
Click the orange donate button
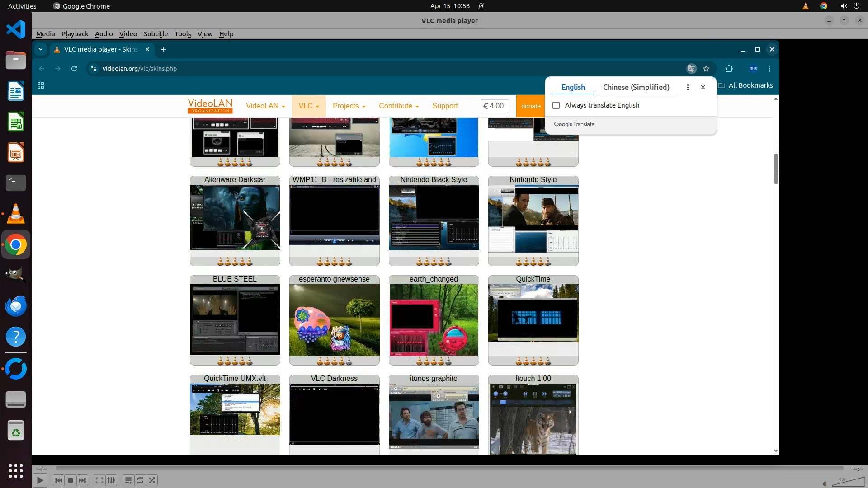pyautogui.click(x=530, y=106)
